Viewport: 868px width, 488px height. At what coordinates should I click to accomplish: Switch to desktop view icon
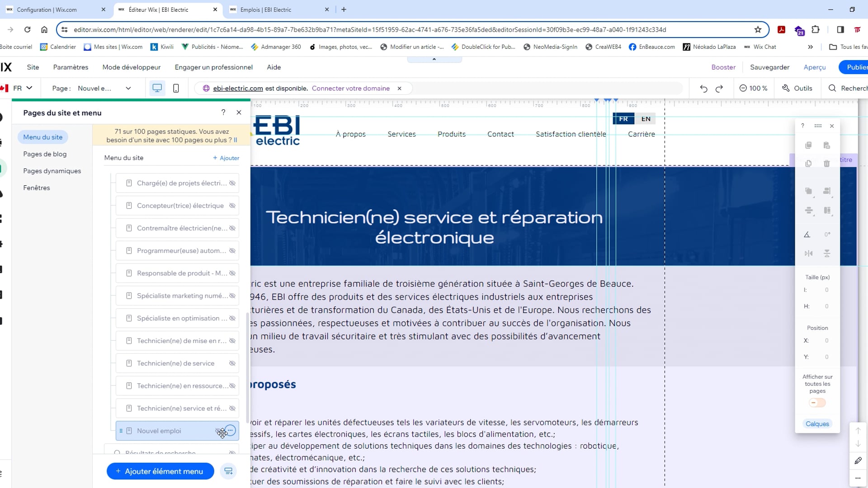pos(157,88)
